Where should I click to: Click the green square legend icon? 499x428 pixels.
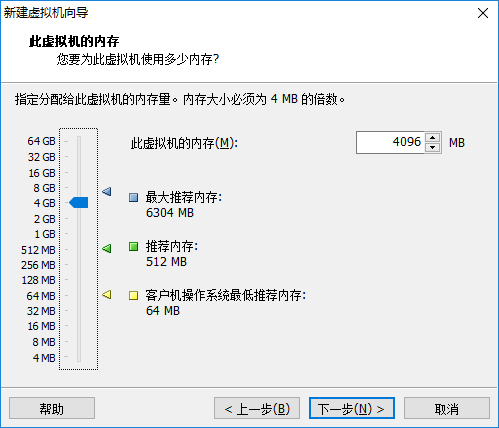point(134,247)
